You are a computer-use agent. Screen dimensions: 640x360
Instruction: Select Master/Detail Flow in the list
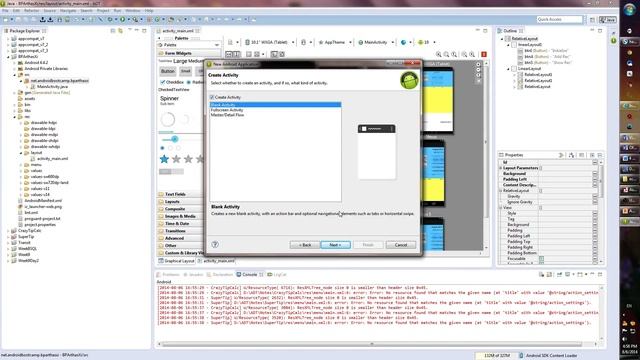tap(227, 115)
